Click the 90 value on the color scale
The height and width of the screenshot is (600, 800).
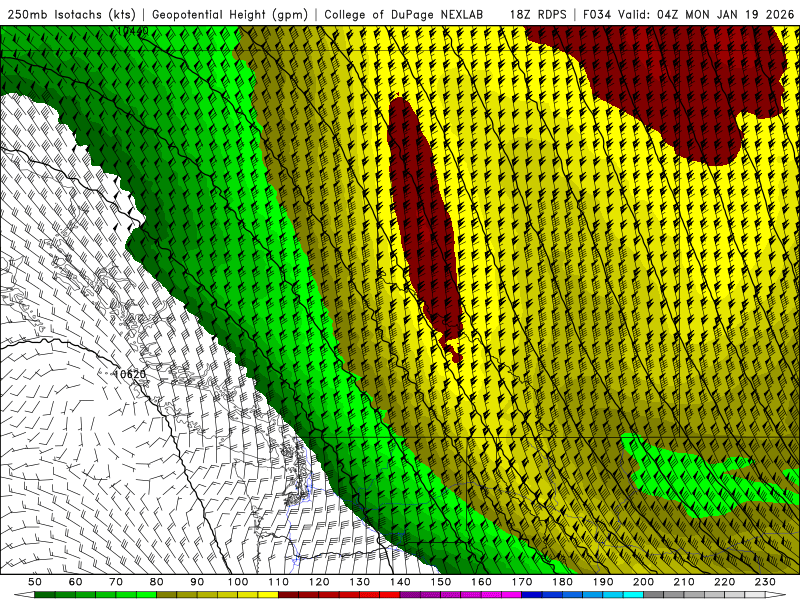pyautogui.click(x=197, y=582)
